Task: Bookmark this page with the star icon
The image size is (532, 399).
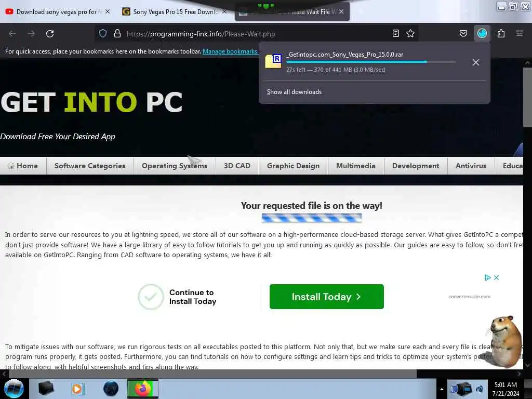Action: 410,33
